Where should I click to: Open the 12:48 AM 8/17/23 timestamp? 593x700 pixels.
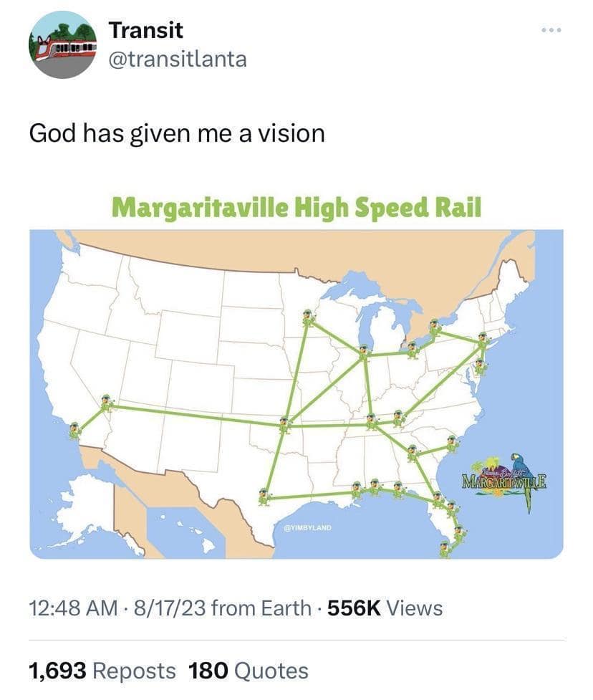point(118,608)
